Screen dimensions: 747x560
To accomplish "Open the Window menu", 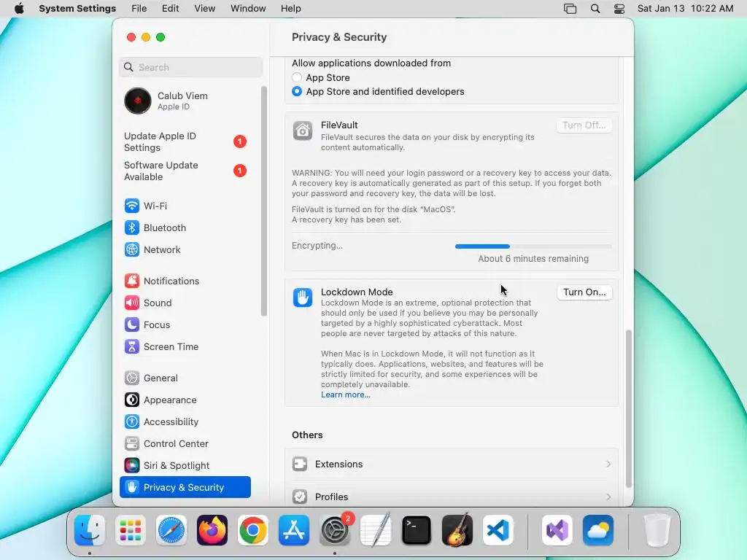I will 248,9.
